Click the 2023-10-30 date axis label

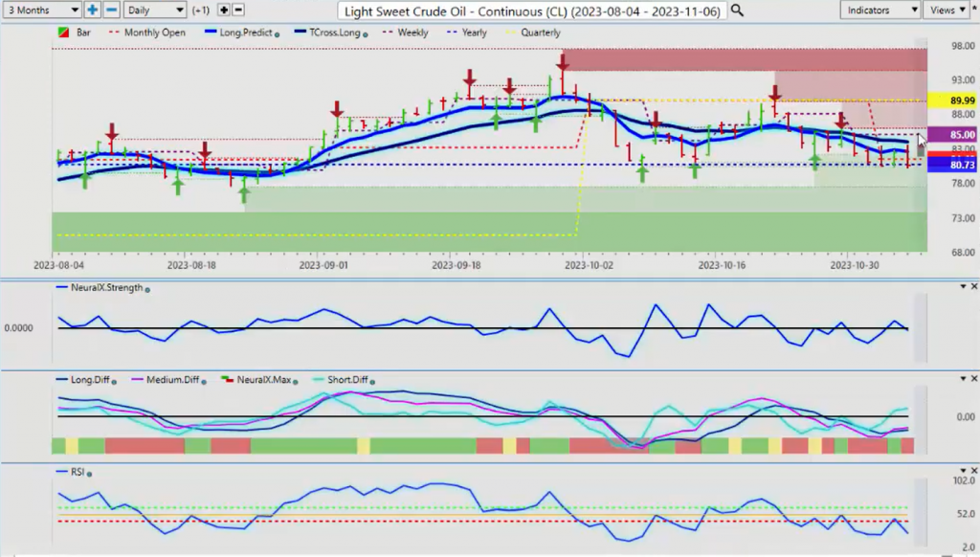coord(855,265)
